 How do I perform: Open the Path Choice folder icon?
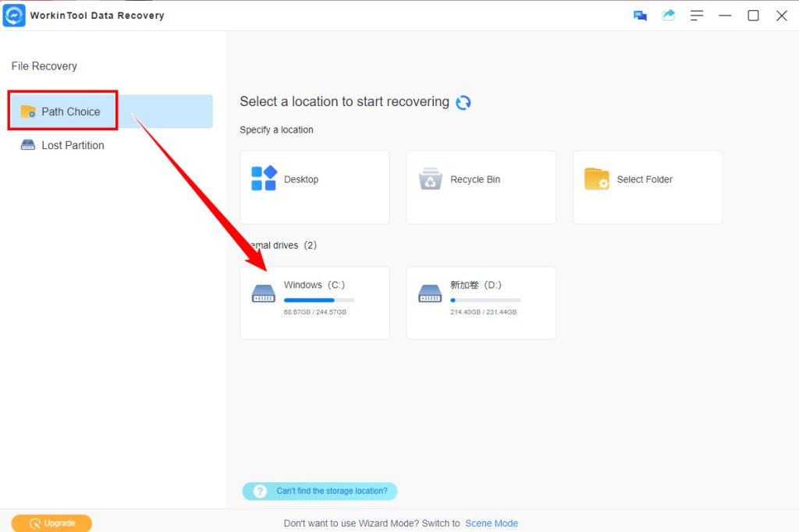point(27,111)
